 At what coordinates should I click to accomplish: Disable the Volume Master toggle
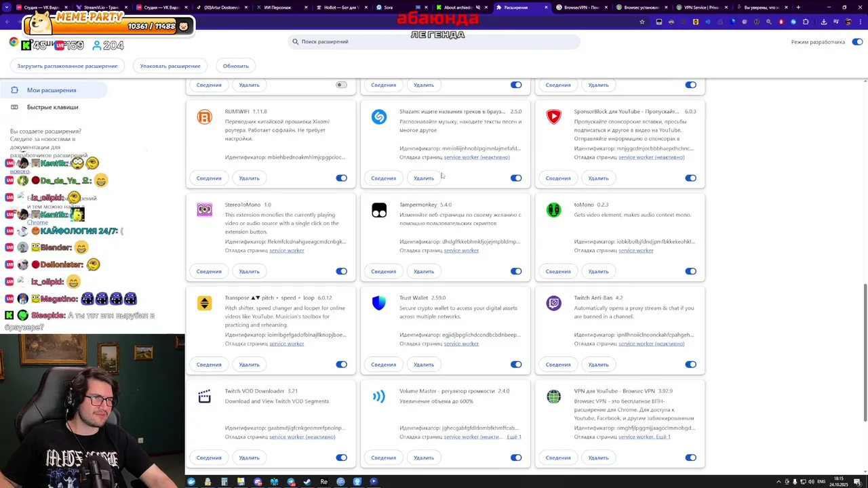(516, 457)
